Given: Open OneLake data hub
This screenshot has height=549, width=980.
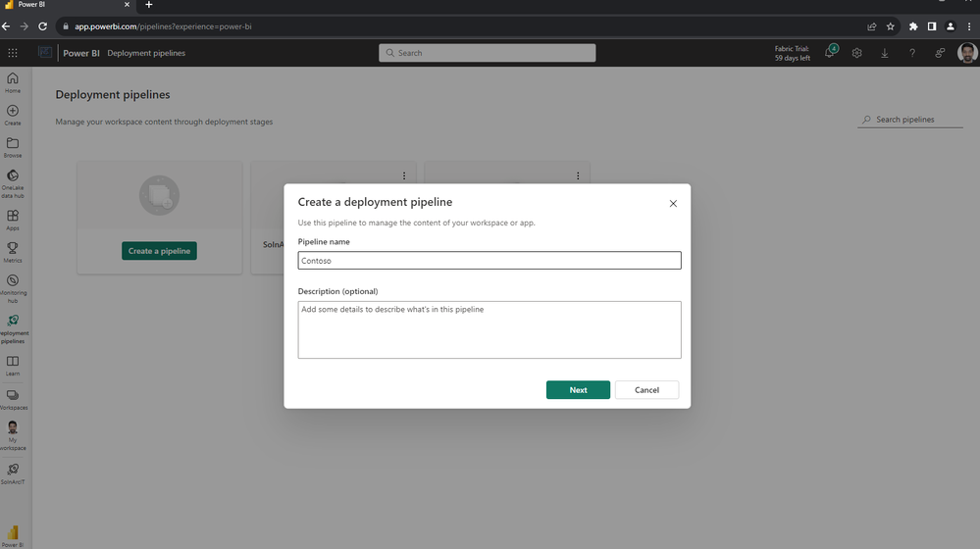Looking at the screenshot, I should [13, 183].
